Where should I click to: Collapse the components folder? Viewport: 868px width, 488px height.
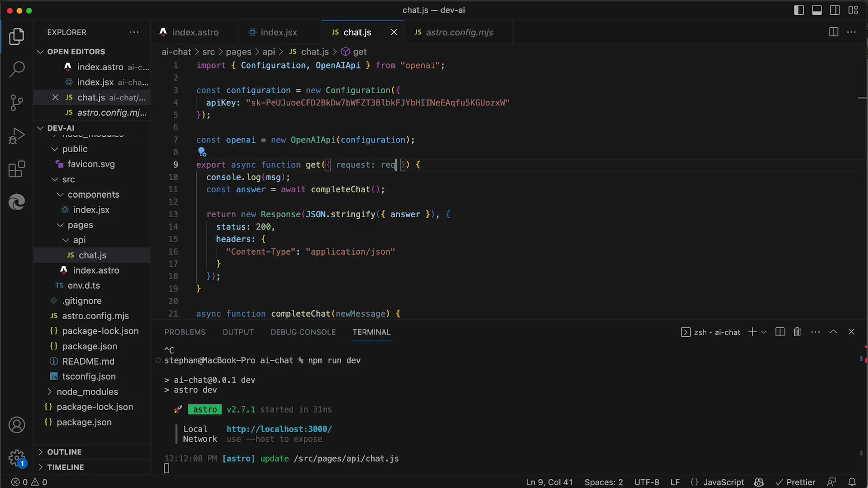pos(60,195)
